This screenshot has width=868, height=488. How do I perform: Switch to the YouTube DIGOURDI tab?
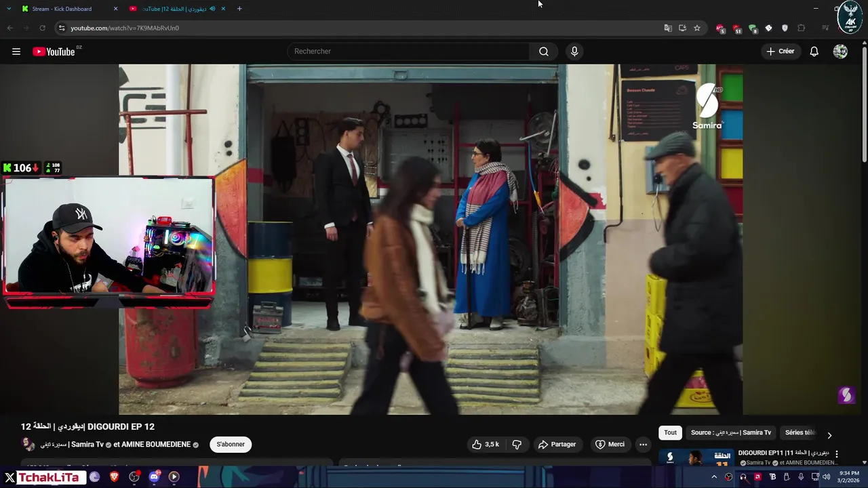[x=178, y=9]
